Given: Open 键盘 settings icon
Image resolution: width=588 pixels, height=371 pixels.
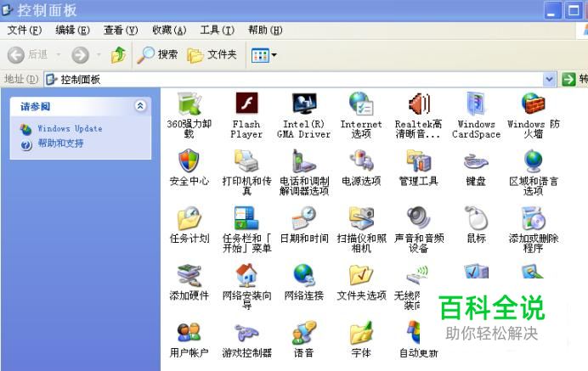Looking at the screenshot, I should (476, 161).
